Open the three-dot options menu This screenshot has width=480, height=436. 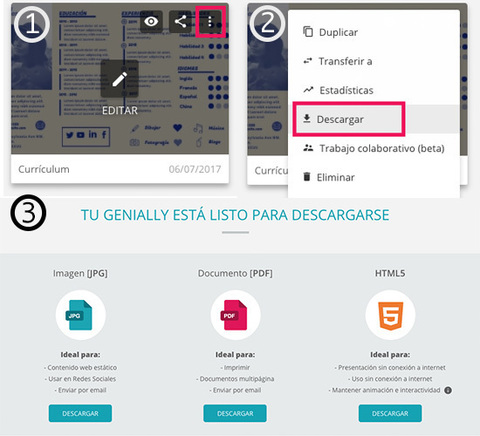click(210, 22)
